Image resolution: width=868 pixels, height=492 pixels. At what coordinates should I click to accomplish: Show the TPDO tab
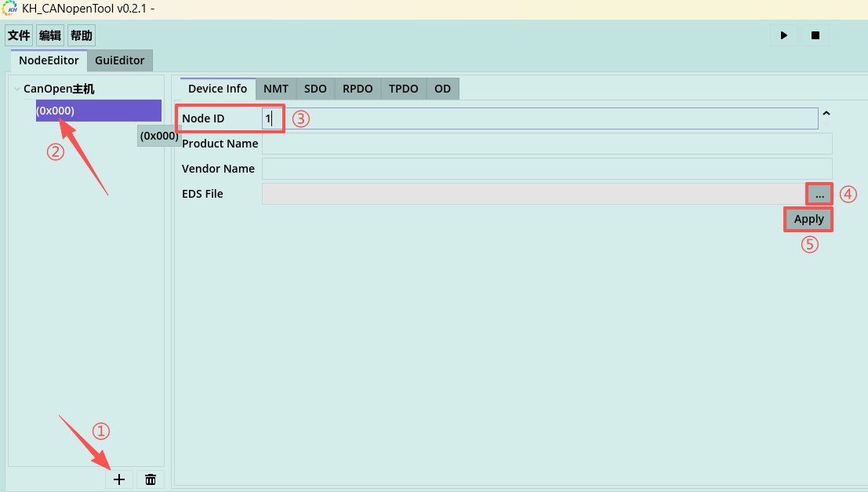point(404,89)
